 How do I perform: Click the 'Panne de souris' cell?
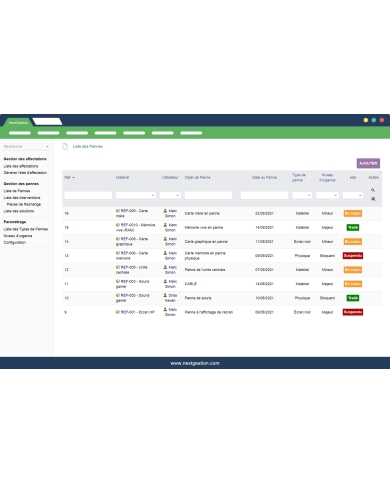coord(198,298)
